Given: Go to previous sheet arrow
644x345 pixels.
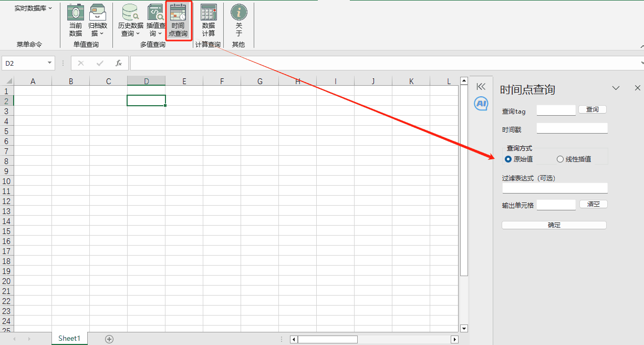Looking at the screenshot, I should [x=14, y=339].
